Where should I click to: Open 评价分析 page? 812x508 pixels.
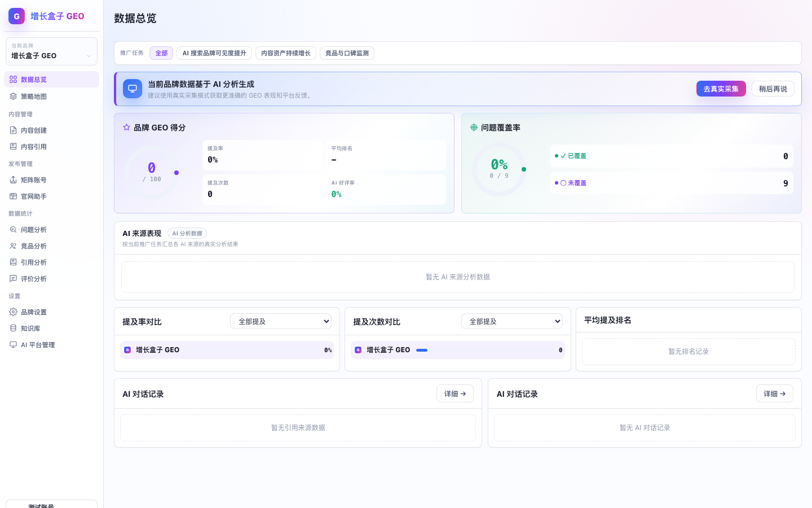coord(51,279)
